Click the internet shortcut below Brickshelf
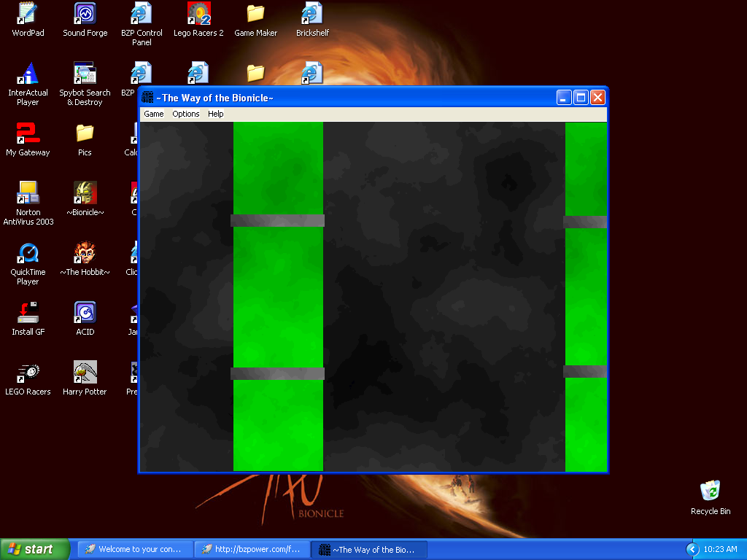The width and height of the screenshot is (747, 560). [x=312, y=73]
